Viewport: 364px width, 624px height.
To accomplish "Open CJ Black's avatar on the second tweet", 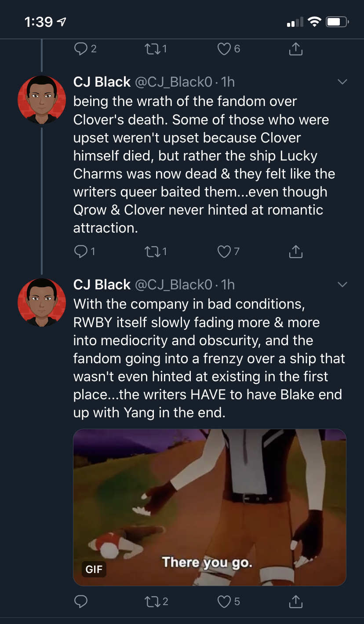I will (x=42, y=303).
